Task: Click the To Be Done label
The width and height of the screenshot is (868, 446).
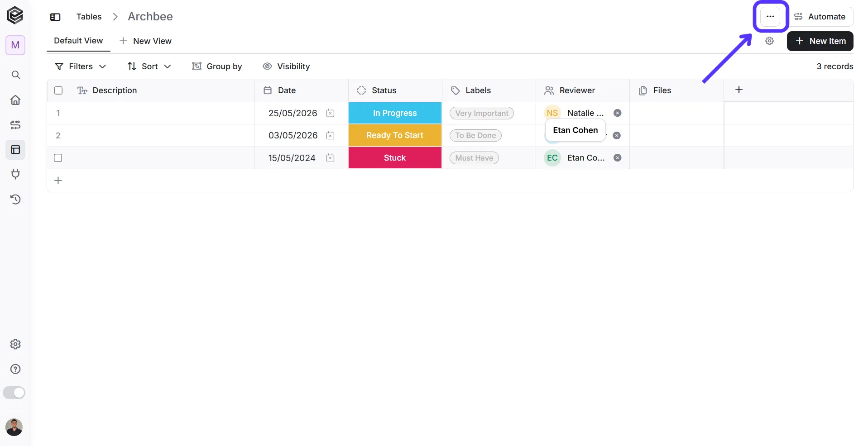Action: point(475,135)
